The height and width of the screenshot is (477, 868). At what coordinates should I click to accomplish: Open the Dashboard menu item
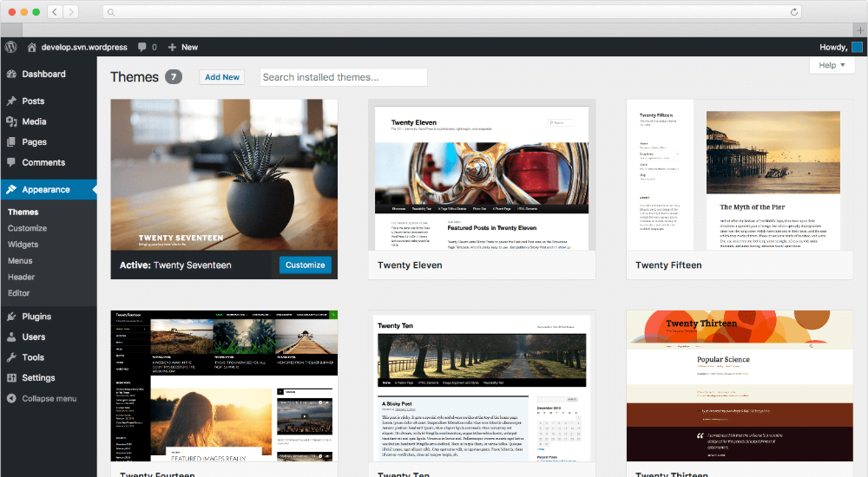click(49, 74)
